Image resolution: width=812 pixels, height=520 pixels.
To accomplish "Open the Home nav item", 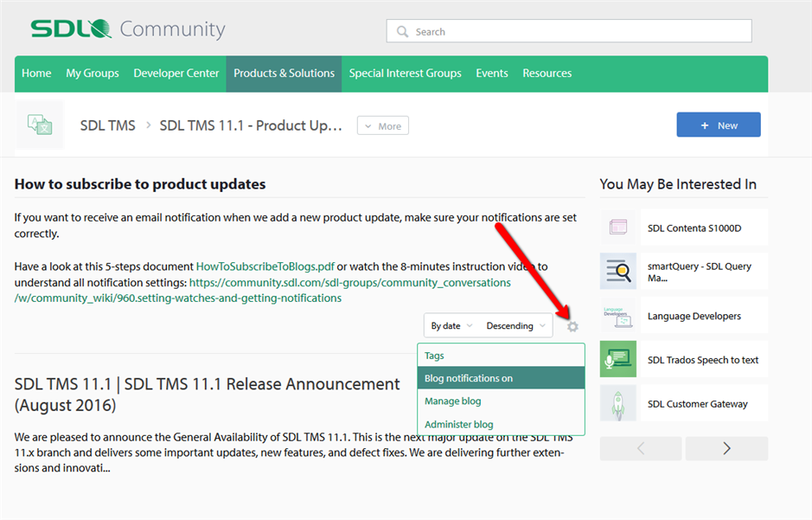I will [36, 74].
